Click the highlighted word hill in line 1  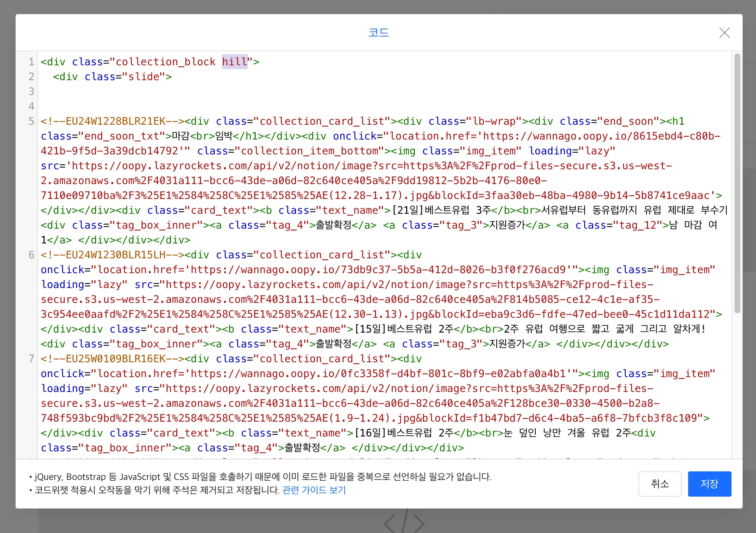click(x=234, y=62)
